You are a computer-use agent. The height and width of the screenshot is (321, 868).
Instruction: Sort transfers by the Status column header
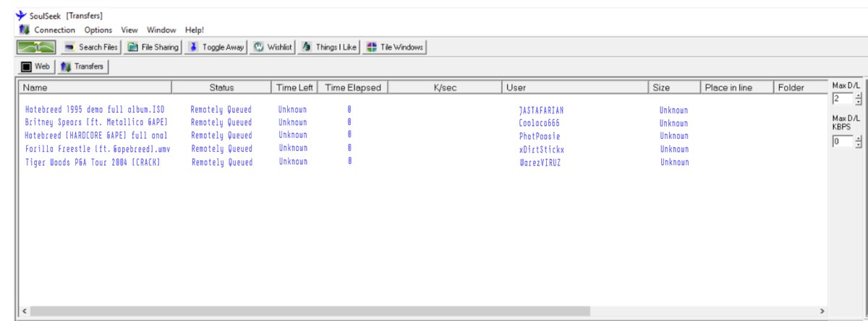tap(221, 87)
